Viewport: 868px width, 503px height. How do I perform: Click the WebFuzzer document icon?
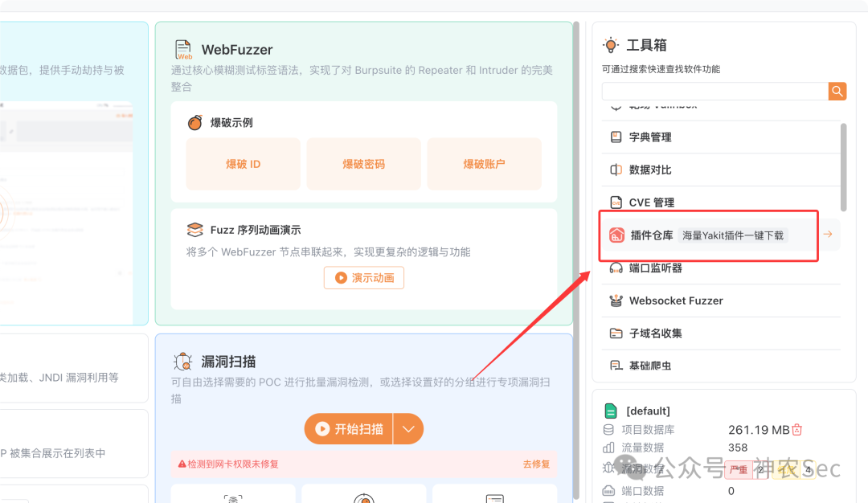point(183,50)
